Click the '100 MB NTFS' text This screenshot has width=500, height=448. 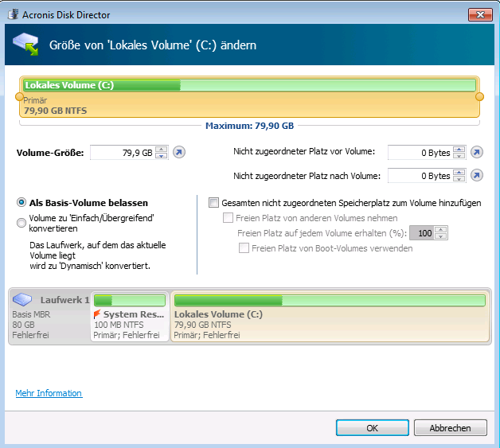click(x=119, y=325)
